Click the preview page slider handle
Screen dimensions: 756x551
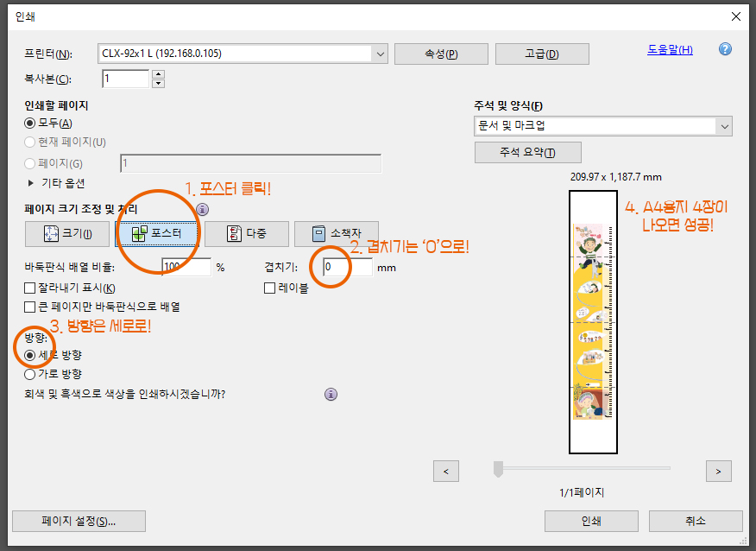point(497,469)
